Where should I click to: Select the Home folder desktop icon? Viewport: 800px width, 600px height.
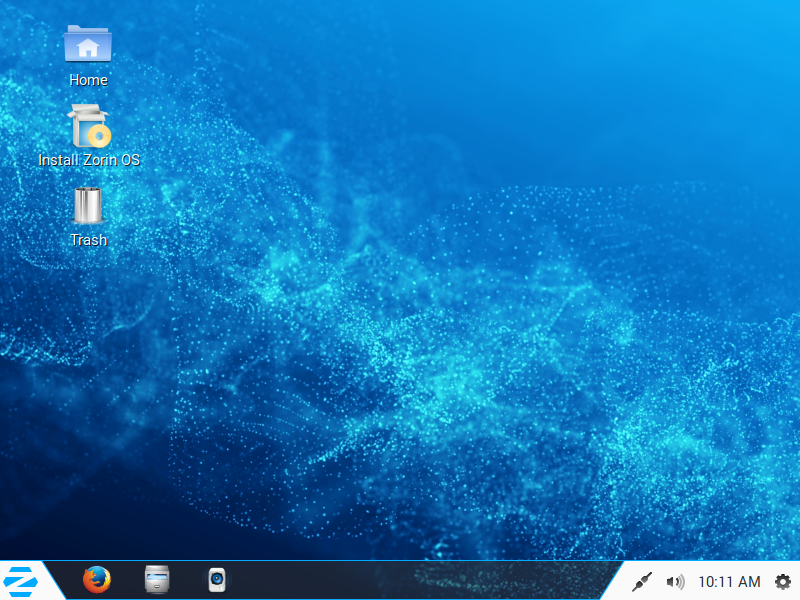(88, 45)
